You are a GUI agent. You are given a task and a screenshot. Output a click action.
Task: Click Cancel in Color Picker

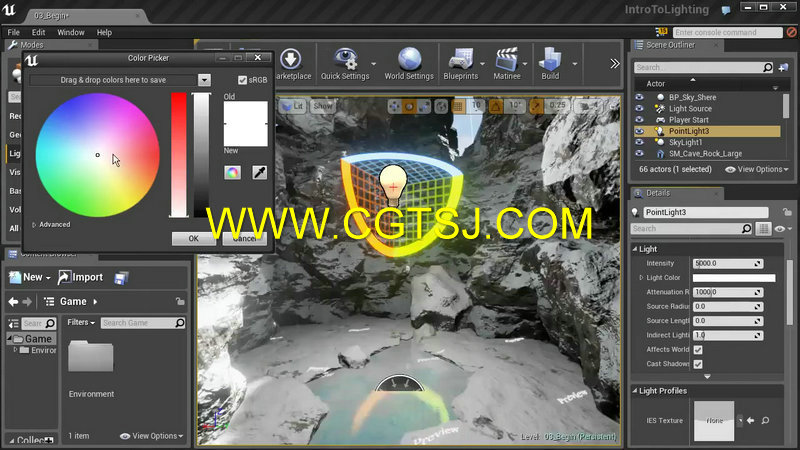pos(244,238)
